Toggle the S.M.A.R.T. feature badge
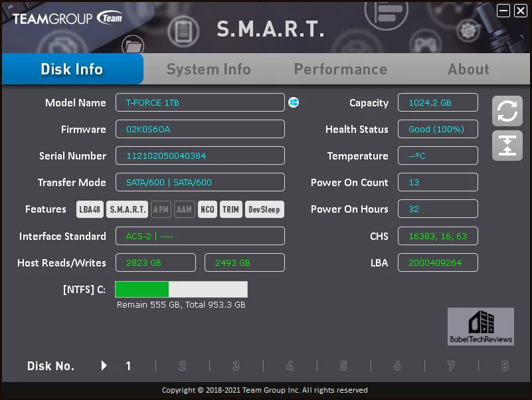532x400 pixels. coord(128,209)
